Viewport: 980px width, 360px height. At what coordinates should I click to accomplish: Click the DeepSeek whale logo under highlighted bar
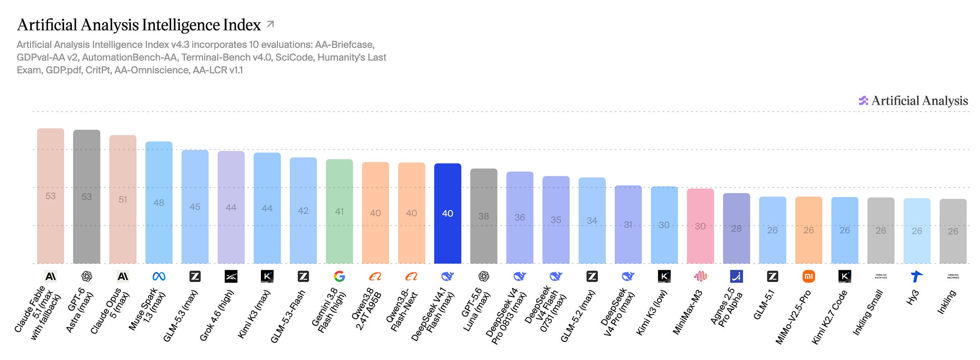click(x=448, y=277)
